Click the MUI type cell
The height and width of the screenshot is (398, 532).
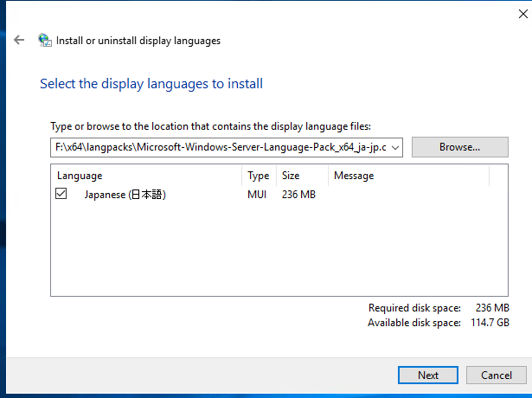(257, 195)
